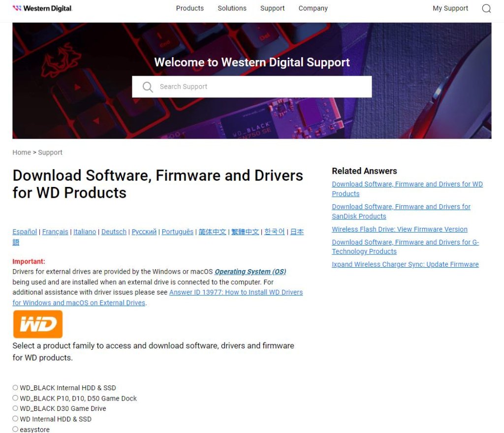This screenshot has height=433, width=504.
Task: Choose the WD_BLACK D30 Game Drive option
Action: pos(15,408)
